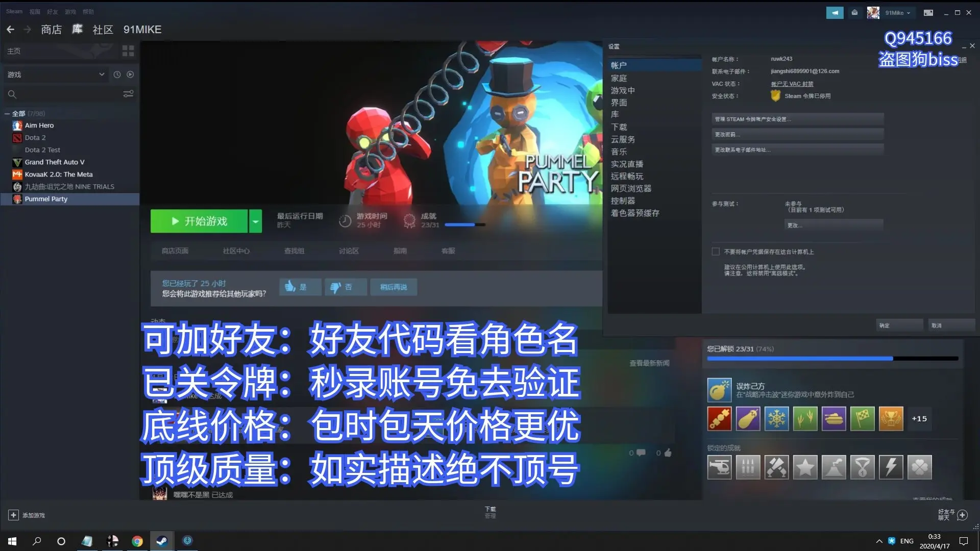This screenshot has height=551, width=980.
Task: Click the ready-to-play filter icon
Action: [x=130, y=74]
